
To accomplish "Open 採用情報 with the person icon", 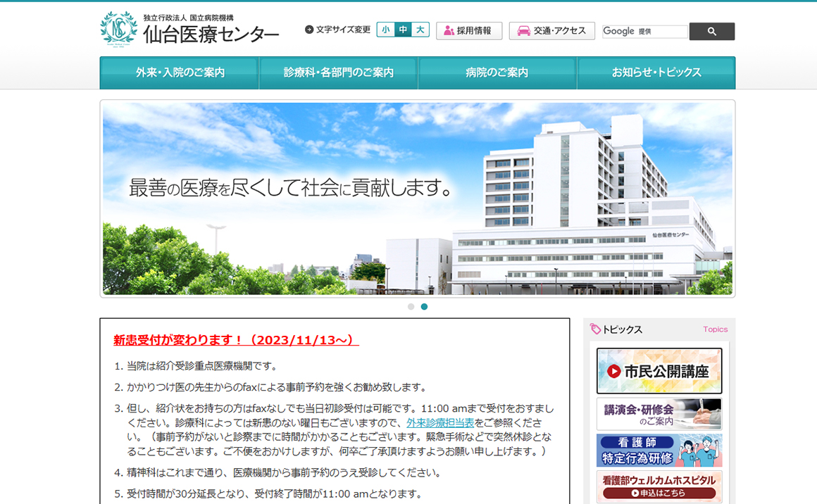I will click(x=468, y=31).
